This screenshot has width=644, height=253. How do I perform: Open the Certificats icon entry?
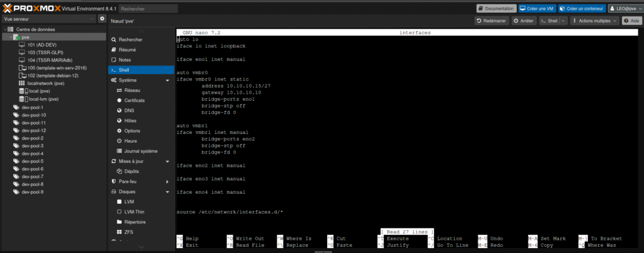[119, 101]
